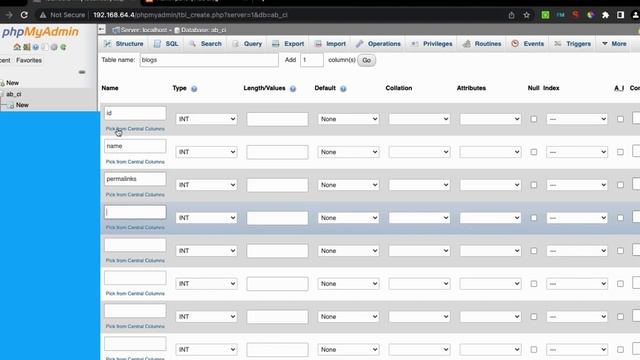Open Default dropdown for permalinks column
640x360 pixels.
(x=348, y=185)
